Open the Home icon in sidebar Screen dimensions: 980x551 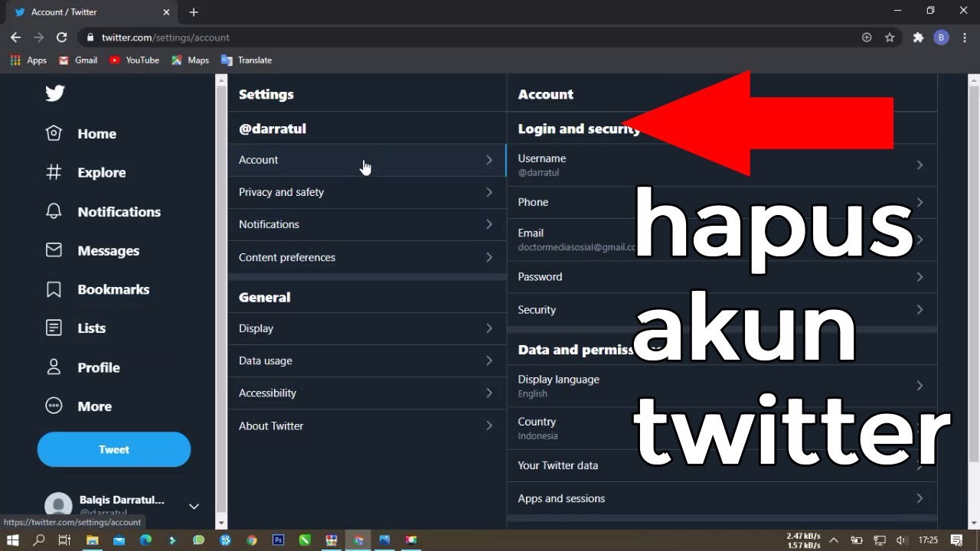(54, 133)
